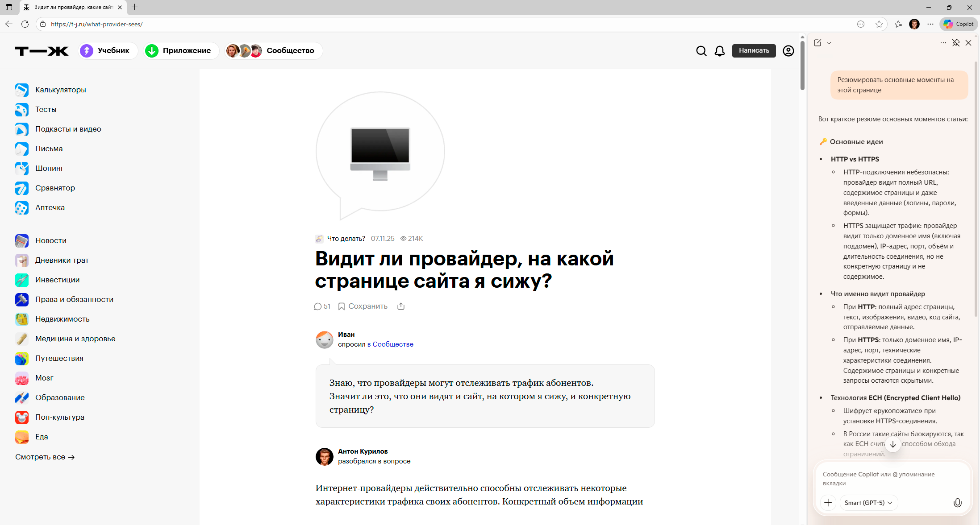
Task: Toggle favorite star for this page
Action: (879, 24)
